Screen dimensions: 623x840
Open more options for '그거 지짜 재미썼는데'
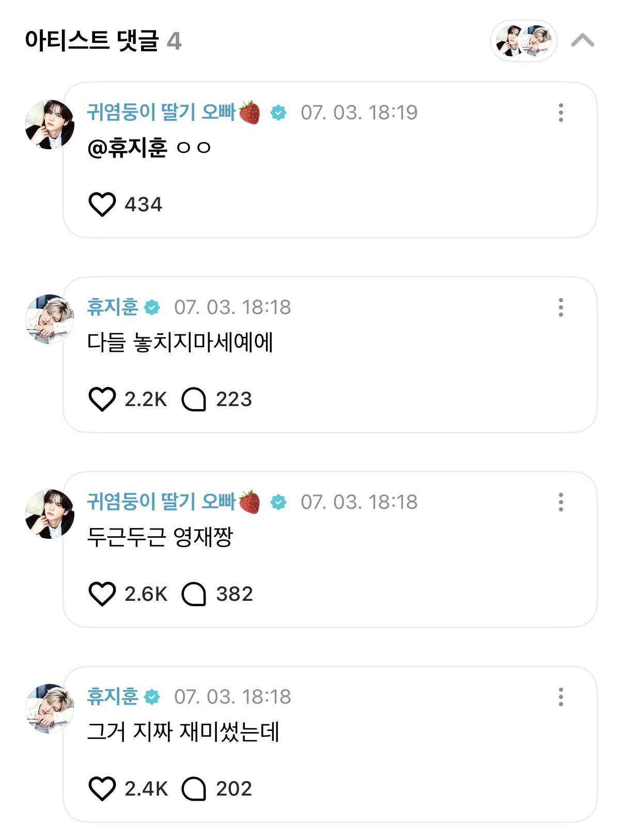[x=560, y=697]
